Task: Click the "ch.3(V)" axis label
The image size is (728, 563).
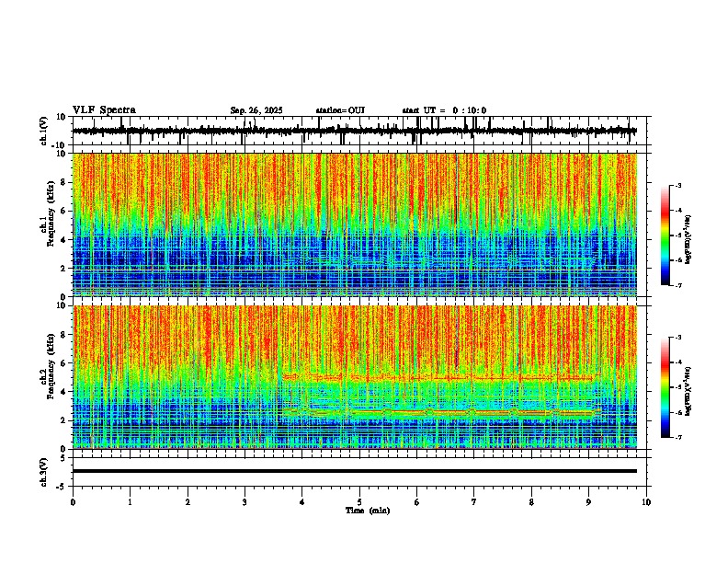Action: coord(44,472)
